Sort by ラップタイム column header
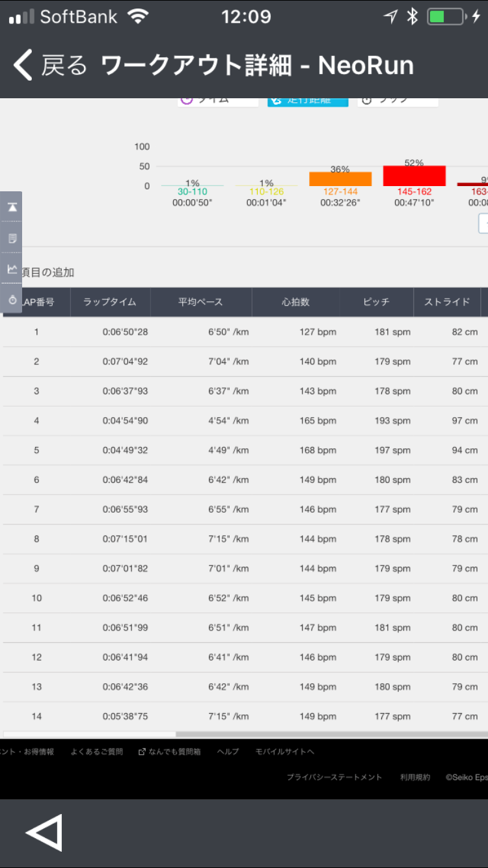488x868 pixels. pos(110,302)
